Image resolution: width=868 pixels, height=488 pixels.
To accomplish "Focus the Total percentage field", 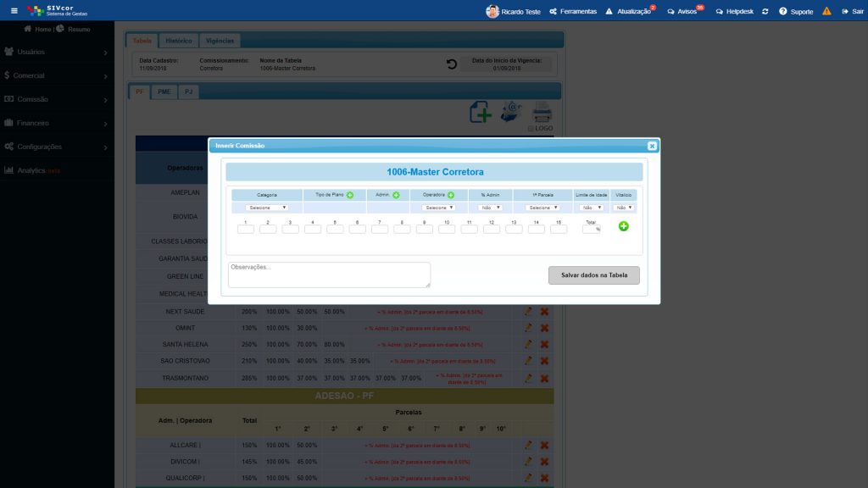I will [x=591, y=229].
